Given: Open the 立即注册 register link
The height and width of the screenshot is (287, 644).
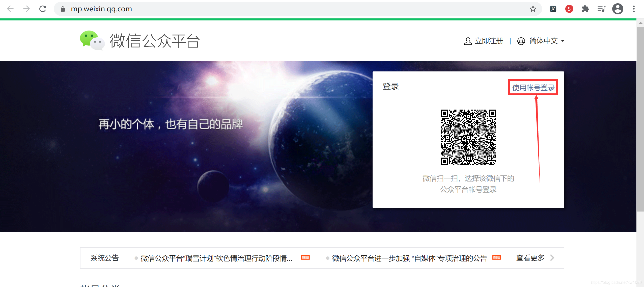Looking at the screenshot, I should 489,41.
